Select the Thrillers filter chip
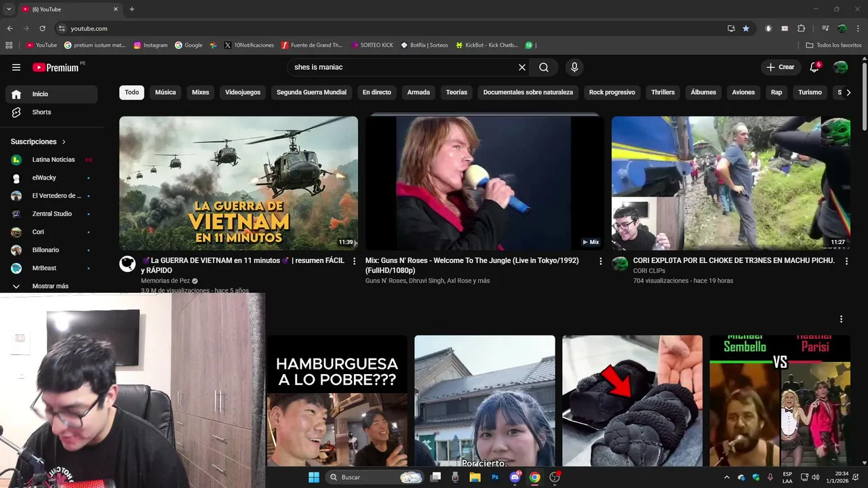 click(663, 92)
